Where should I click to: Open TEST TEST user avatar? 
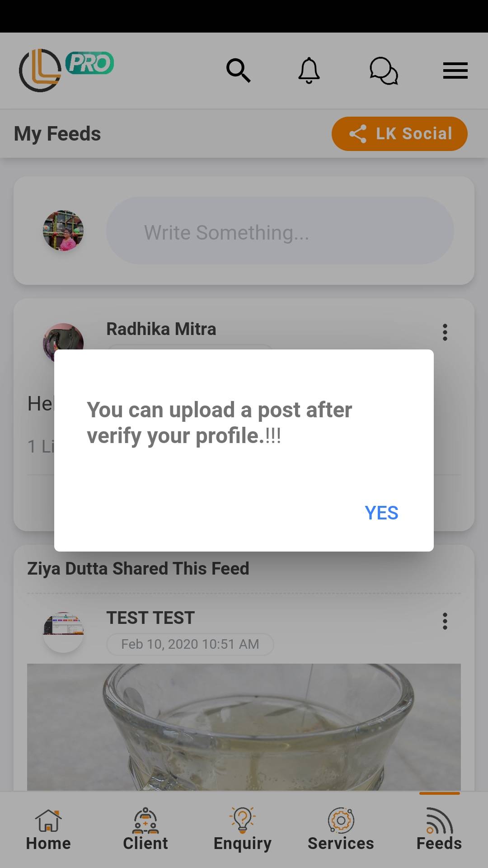63,632
